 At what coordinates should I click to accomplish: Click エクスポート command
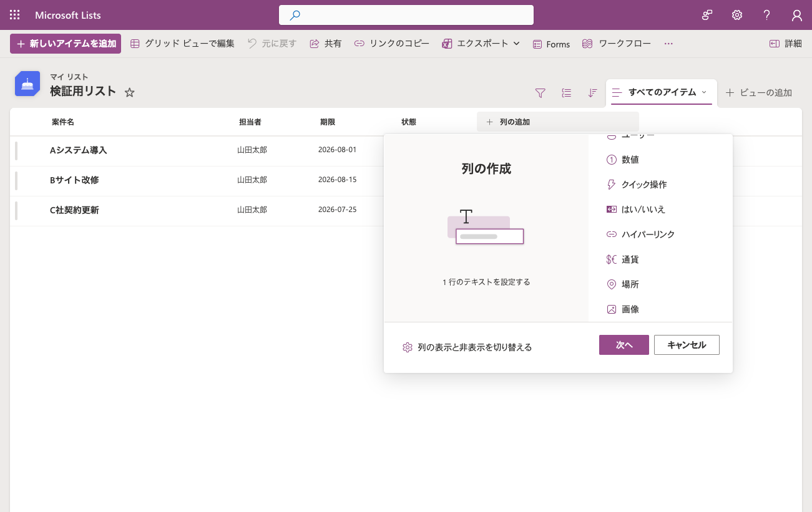[x=476, y=44]
